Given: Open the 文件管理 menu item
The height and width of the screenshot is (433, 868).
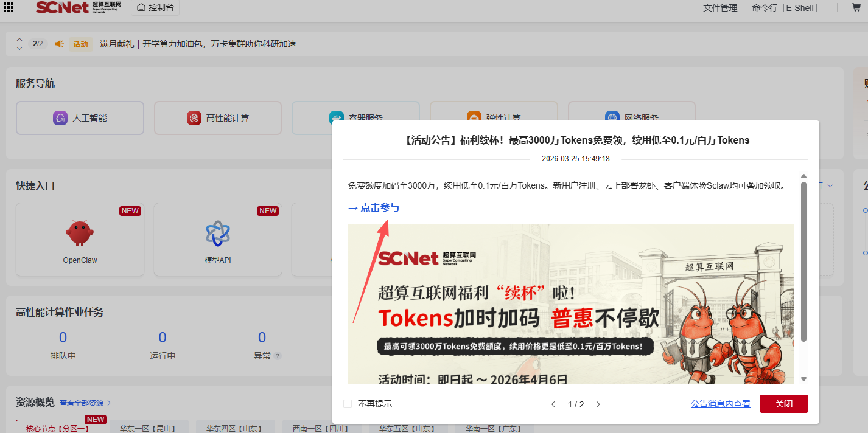Looking at the screenshot, I should coord(719,8).
